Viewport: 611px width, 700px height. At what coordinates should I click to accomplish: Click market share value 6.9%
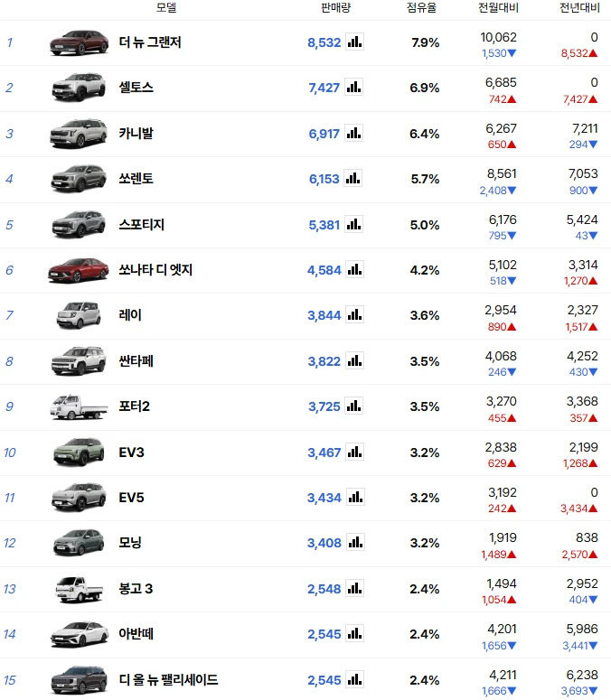point(425,88)
